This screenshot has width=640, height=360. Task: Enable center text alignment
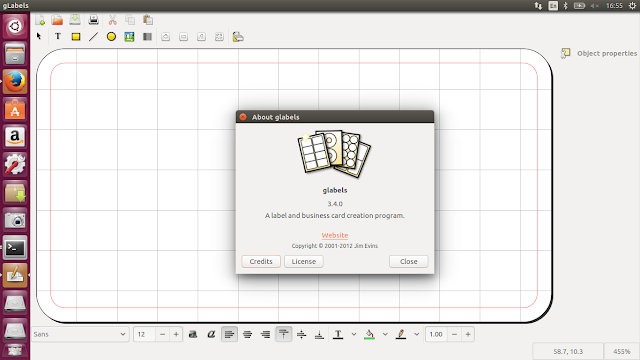click(x=247, y=334)
